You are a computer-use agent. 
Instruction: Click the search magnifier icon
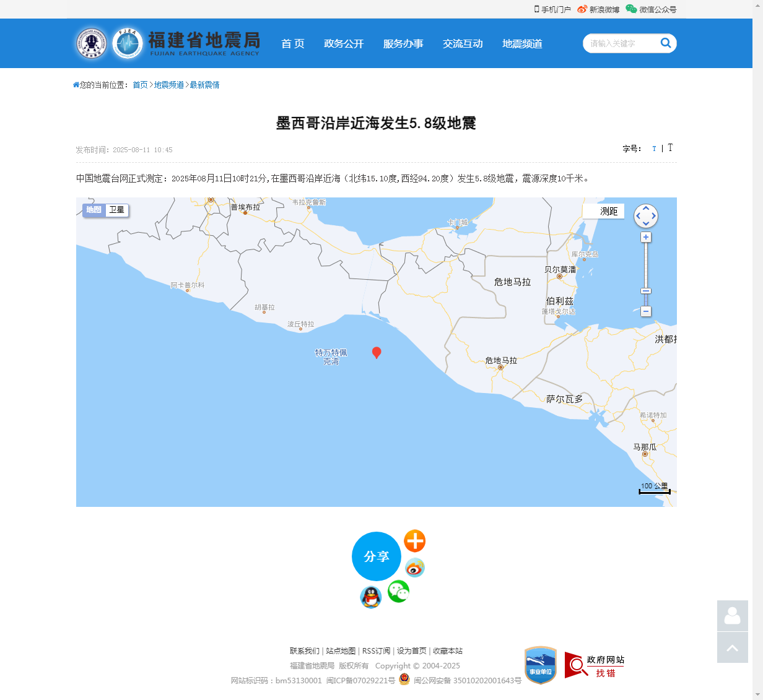[x=666, y=43]
